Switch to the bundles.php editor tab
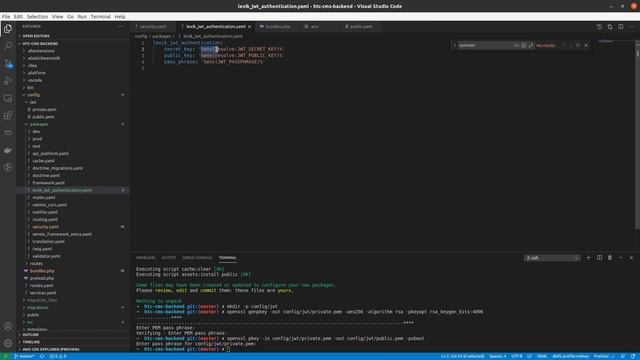 [278, 27]
